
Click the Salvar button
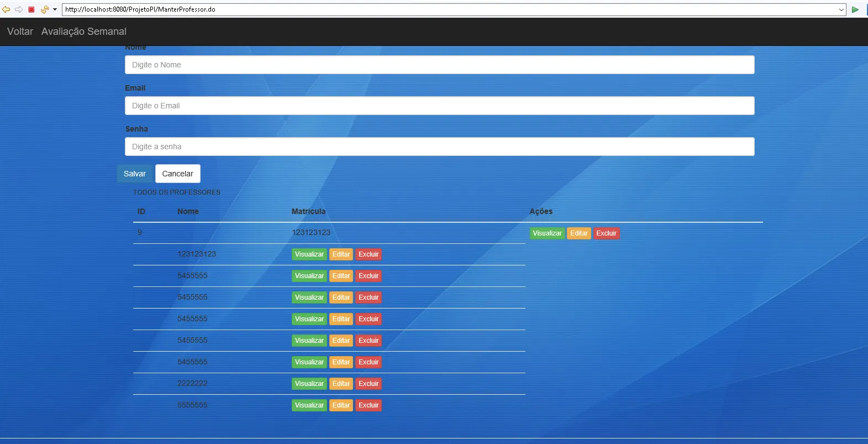click(x=134, y=174)
